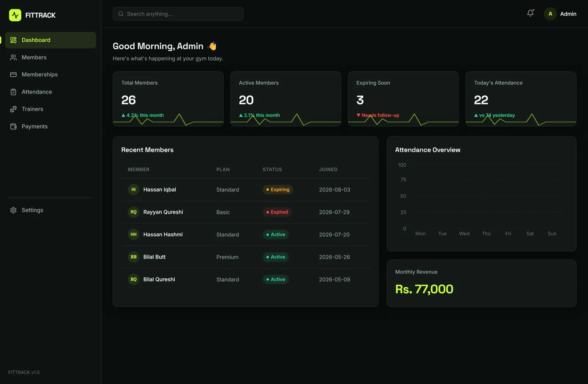Image resolution: width=588 pixels, height=384 pixels.
Task: Click the search magnifier icon
Action: [121, 14]
